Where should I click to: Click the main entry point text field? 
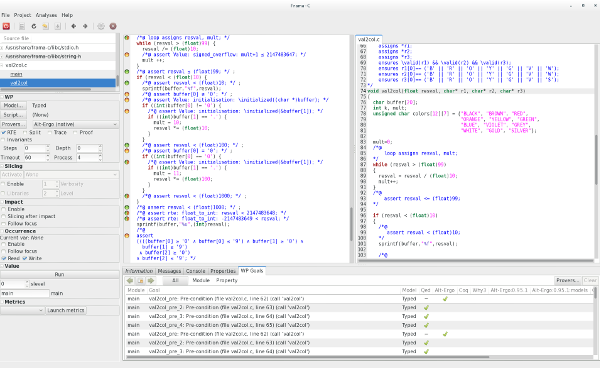25,293
